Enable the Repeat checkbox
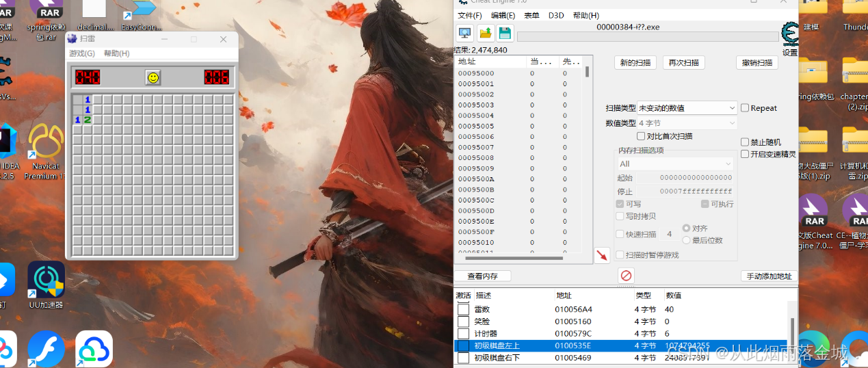The image size is (868, 368). click(x=746, y=108)
